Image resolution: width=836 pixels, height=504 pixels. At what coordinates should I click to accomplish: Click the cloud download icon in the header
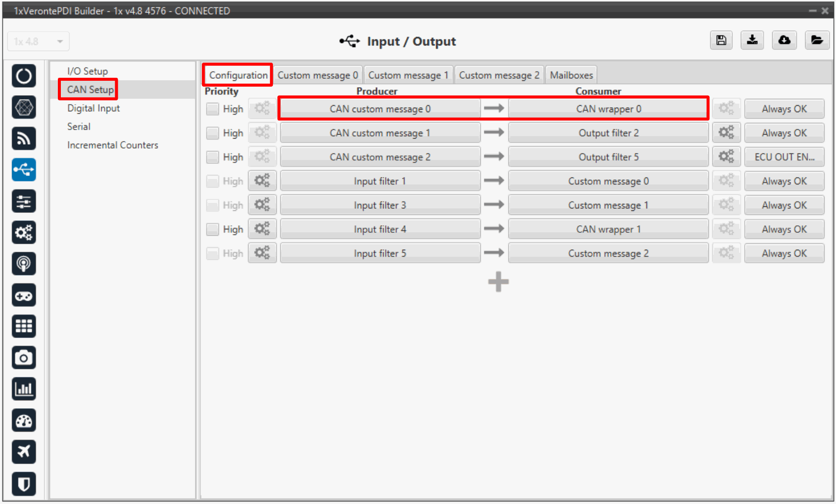[784, 40]
